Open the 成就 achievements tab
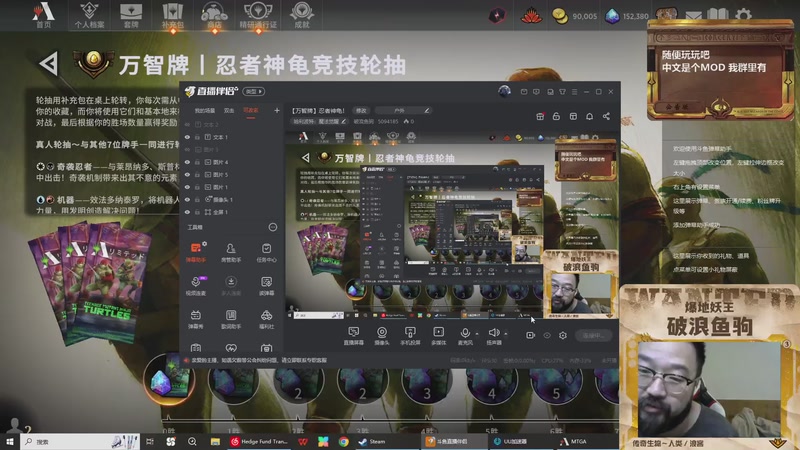The image size is (800, 450). (302, 15)
